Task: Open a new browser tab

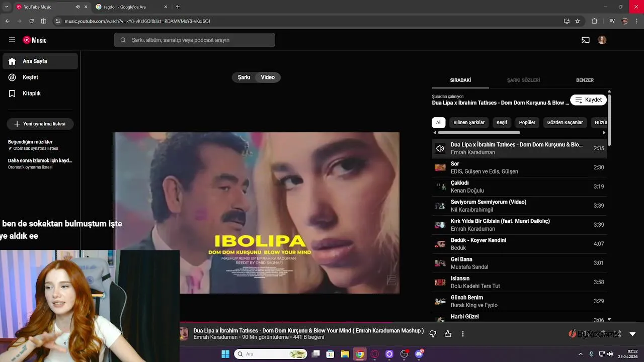Action: click(x=178, y=7)
